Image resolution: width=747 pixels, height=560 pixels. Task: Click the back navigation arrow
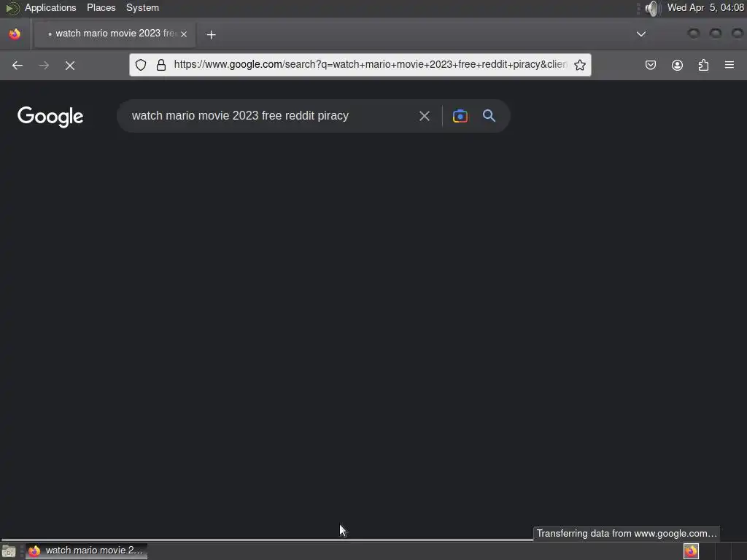(18, 65)
